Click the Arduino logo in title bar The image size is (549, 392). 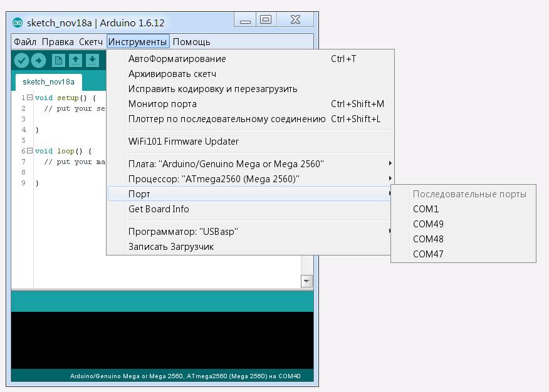click(18, 23)
